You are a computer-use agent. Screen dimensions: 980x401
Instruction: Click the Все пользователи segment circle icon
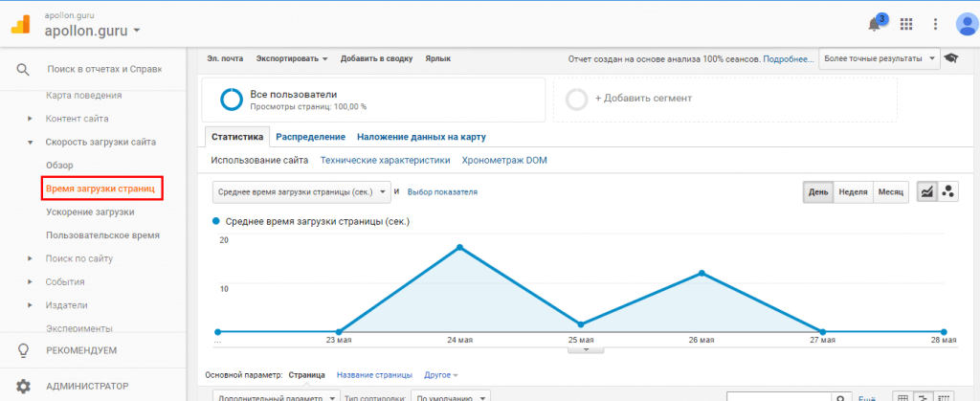pos(232,100)
